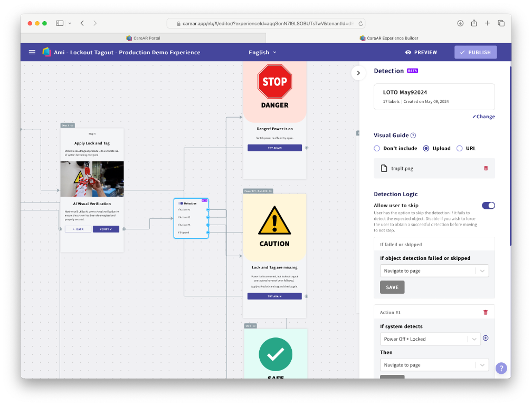This screenshot has width=532, height=406.
Task: Switch to the CareAR Portal tab
Action: (143, 38)
